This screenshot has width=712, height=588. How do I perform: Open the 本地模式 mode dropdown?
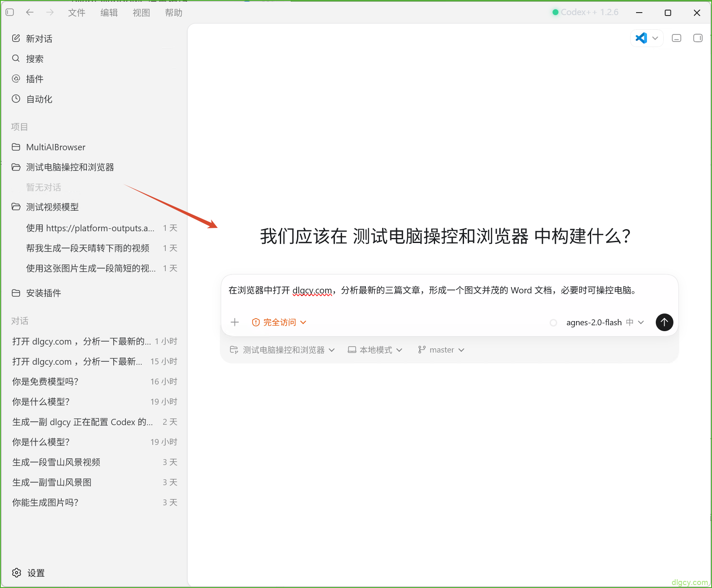375,350
